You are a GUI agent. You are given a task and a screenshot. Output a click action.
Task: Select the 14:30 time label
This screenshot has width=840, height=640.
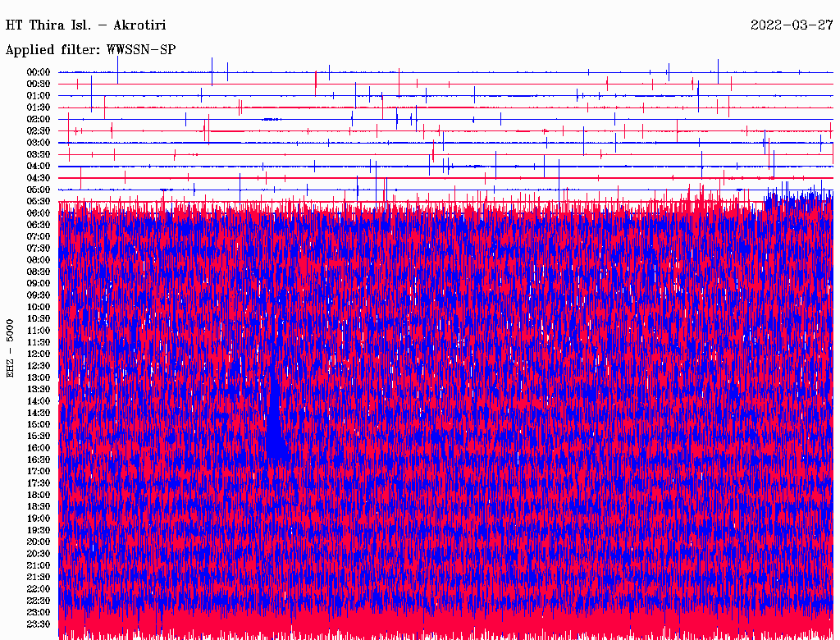click(39, 414)
